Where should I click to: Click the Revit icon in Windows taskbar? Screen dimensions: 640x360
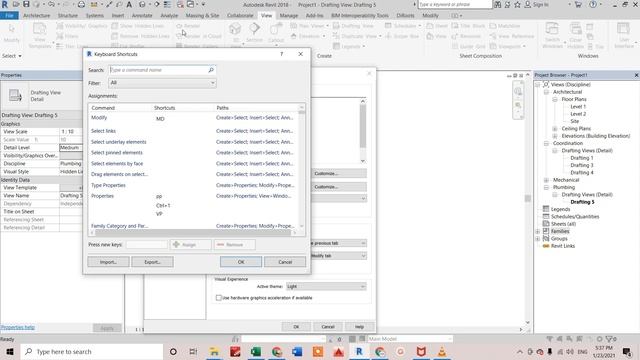[x=359, y=351]
